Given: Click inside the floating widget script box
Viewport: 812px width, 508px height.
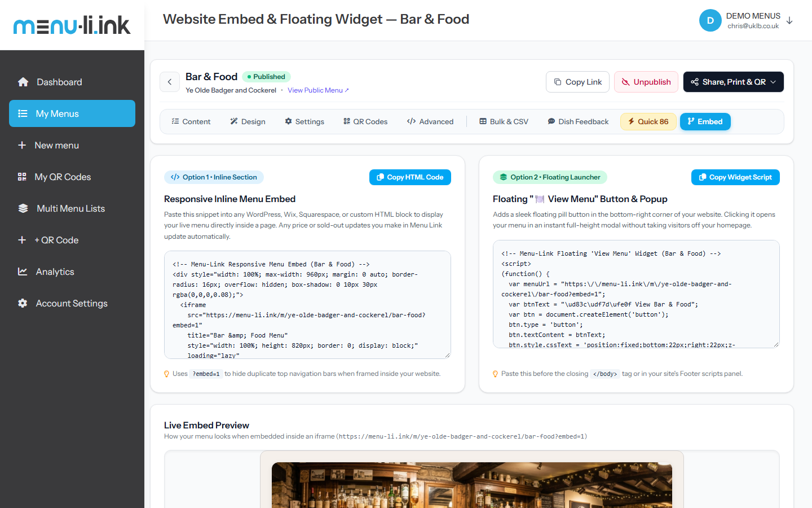Looking at the screenshot, I should [x=636, y=294].
